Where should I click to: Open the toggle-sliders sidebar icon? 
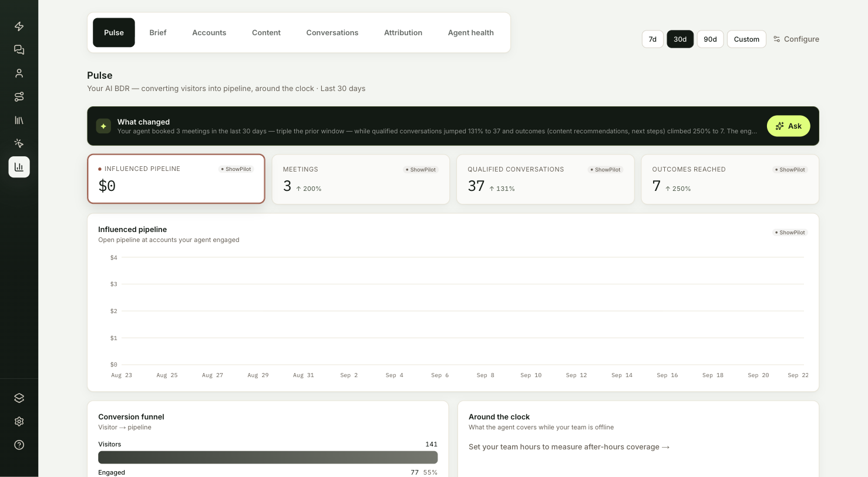(19, 96)
